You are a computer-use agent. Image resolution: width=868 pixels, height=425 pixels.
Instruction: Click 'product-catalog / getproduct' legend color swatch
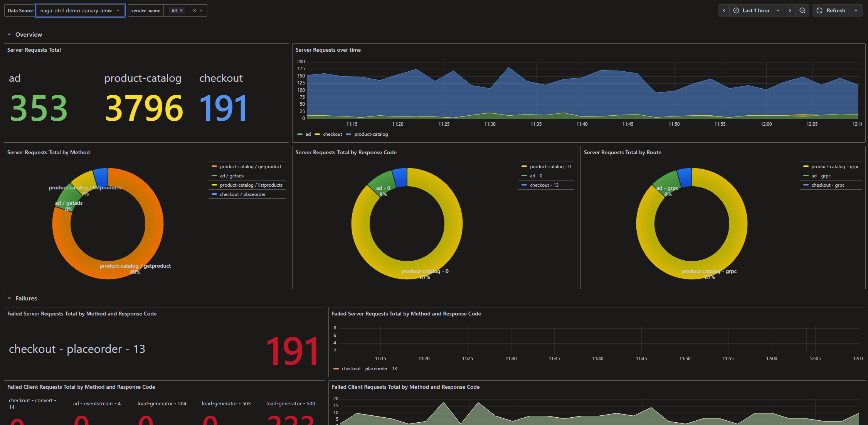tap(214, 167)
